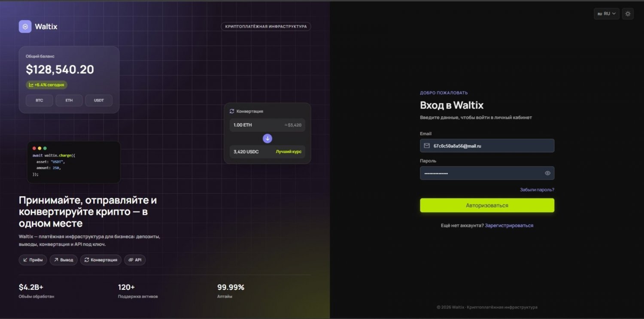
Task: Click the Waltix logo icon
Action: tap(25, 27)
